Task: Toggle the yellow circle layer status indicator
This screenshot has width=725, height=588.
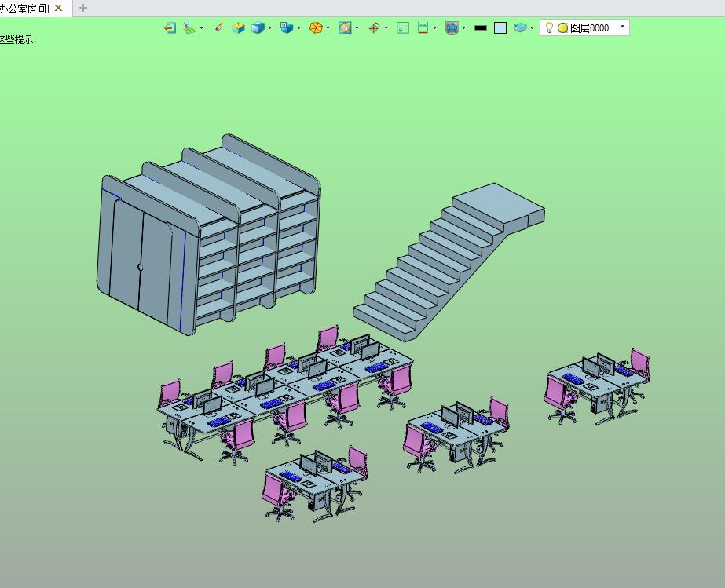Action: point(562,27)
